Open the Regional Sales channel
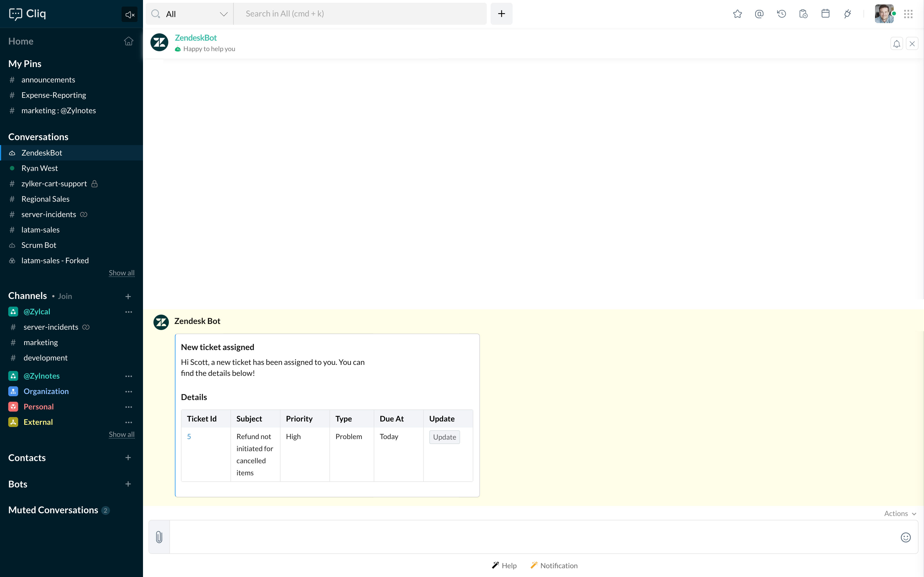The height and width of the screenshot is (577, 924). 45,199
